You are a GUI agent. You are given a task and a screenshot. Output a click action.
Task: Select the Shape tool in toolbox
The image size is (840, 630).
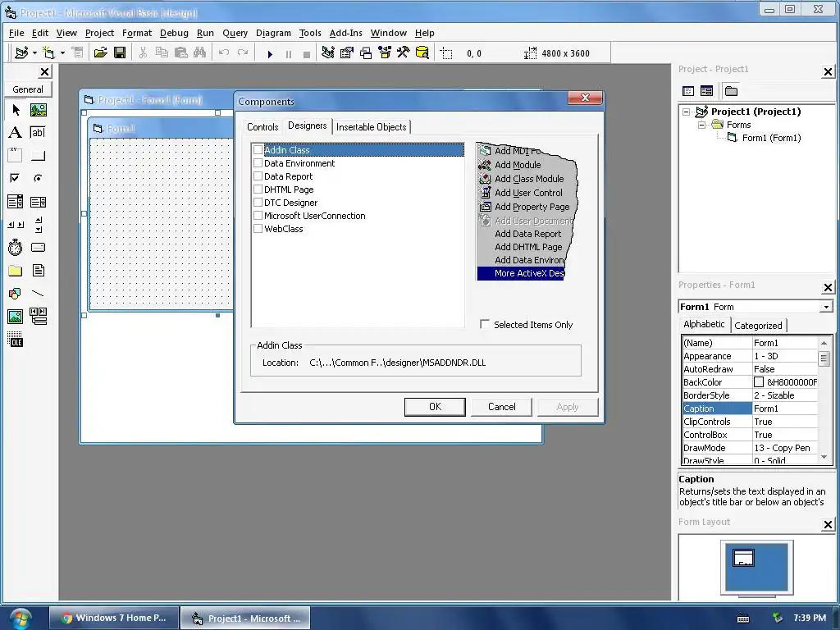[16, 294]
